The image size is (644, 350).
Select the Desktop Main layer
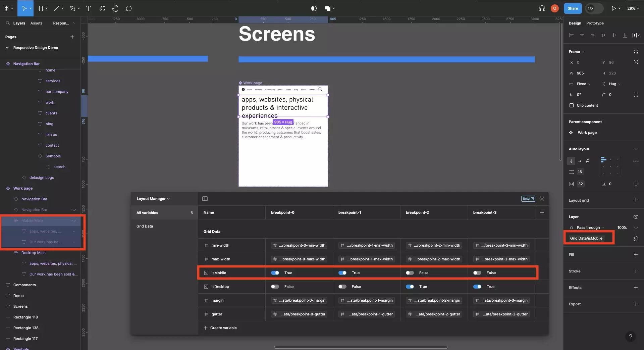[33, 253]
